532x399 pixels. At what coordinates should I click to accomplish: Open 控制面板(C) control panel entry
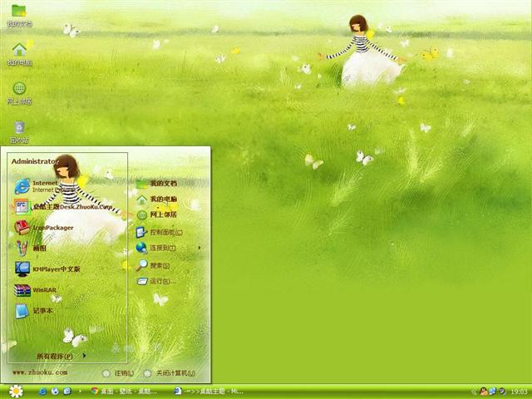(159, 233)
